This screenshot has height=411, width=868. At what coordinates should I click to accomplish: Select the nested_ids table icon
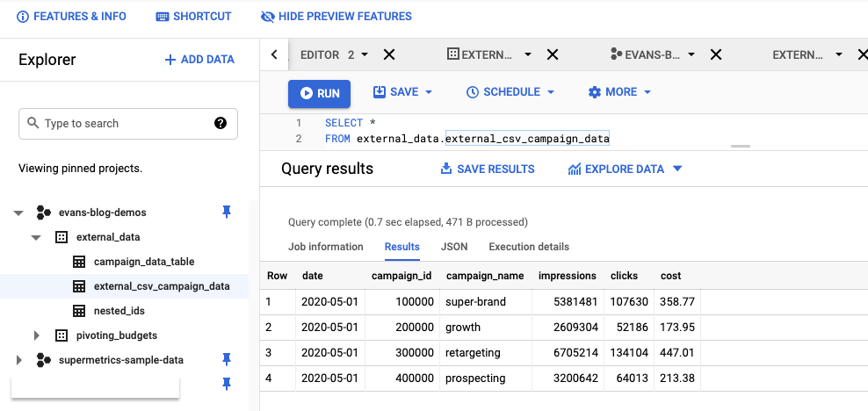click(78, 311)
